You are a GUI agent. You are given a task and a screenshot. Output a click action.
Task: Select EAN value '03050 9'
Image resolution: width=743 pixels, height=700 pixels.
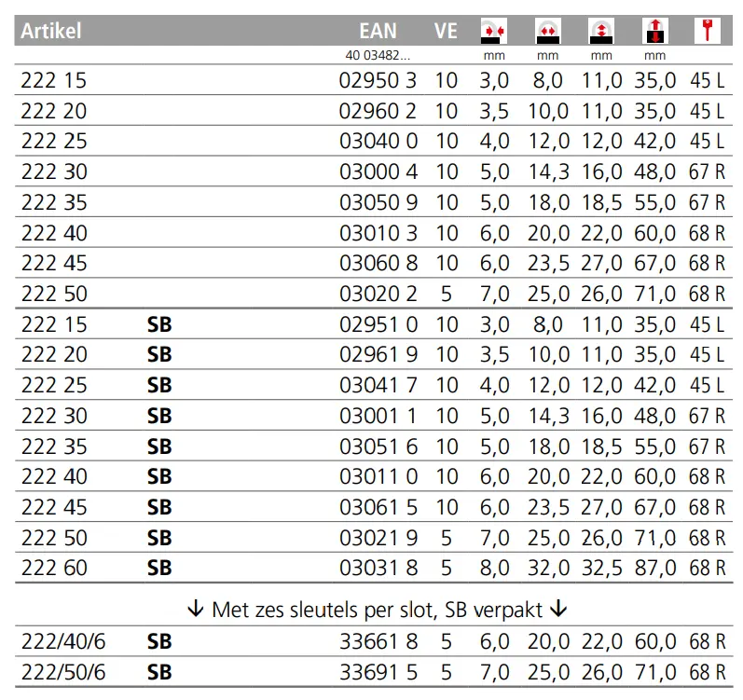tap(378, 202)
